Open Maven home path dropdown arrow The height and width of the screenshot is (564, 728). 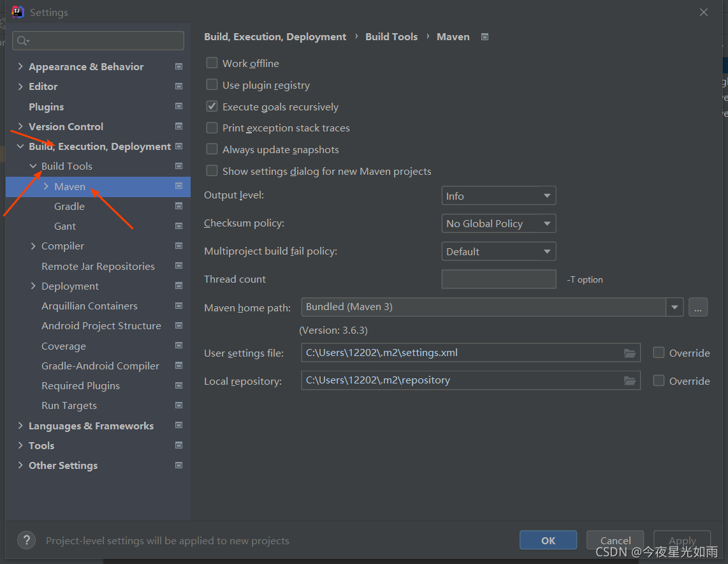click(674, 307)
